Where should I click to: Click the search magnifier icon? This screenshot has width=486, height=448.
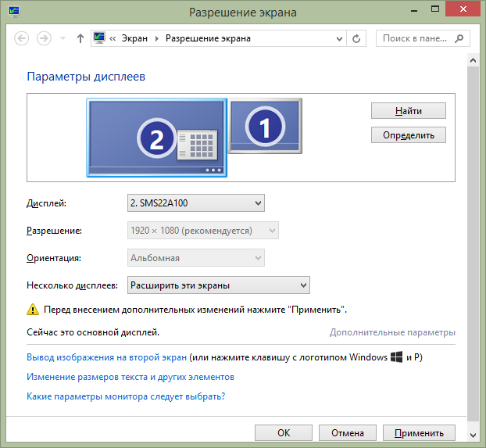(x=461, y=38)
